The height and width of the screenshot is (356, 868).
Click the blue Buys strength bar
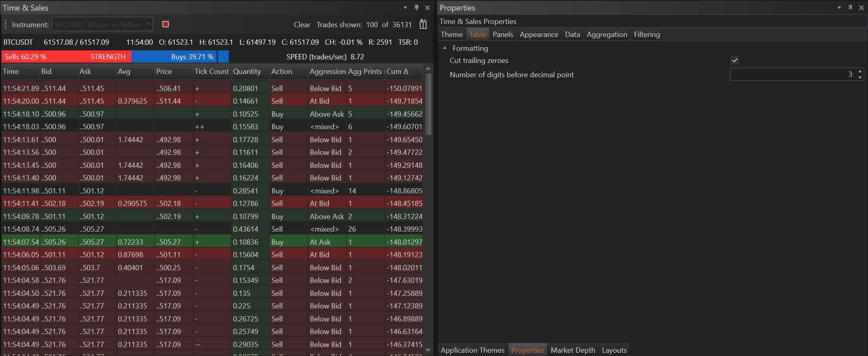(175, 57)
